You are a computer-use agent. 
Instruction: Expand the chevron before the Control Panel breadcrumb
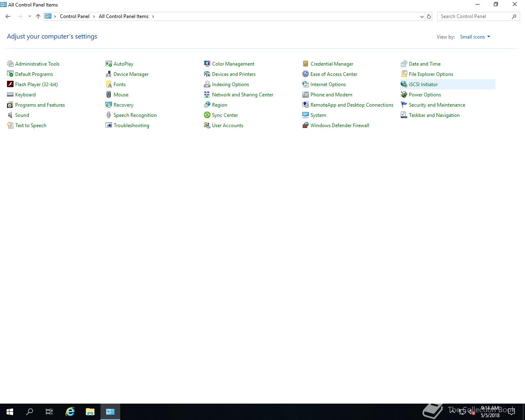pos(55,16)
